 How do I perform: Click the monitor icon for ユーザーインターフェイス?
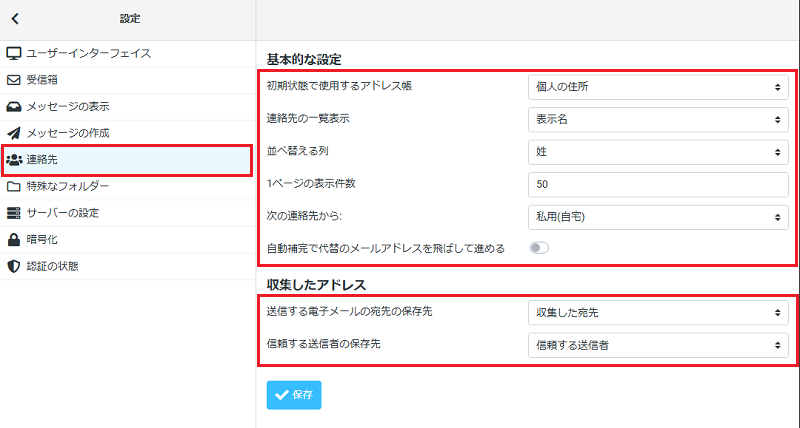click(x=14, y=54)
